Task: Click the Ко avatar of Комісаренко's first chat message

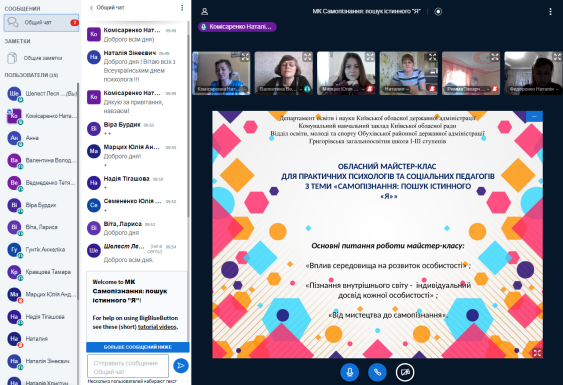Action: 94,34
